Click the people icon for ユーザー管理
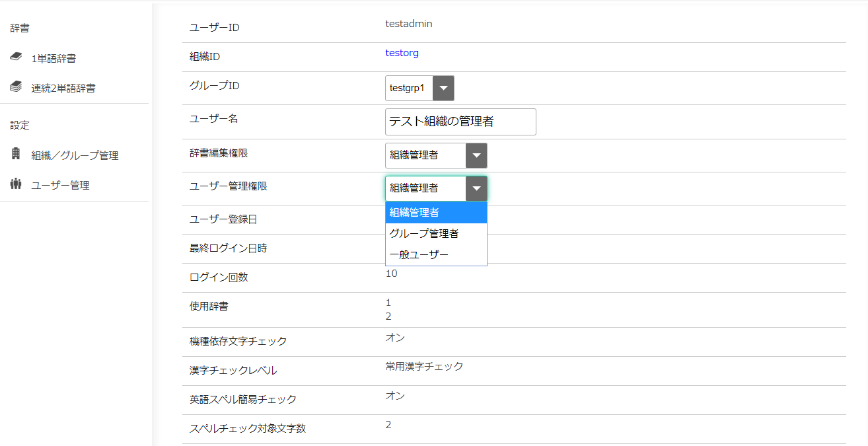868x446 pixels. tap(16, 184)
